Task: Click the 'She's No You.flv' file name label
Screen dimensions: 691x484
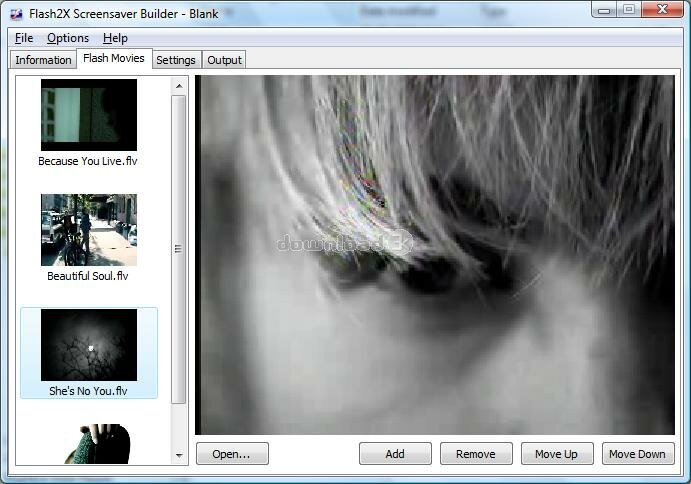Action: click(88, 391)
